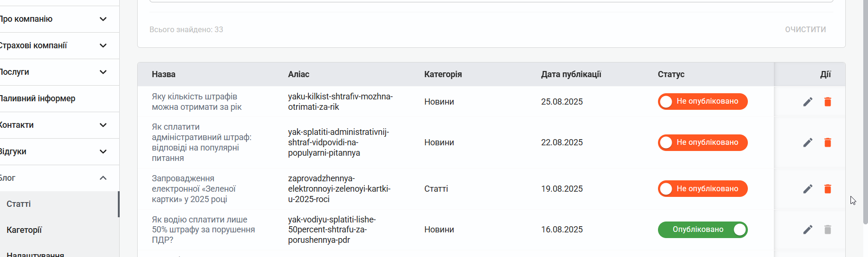Toggle status of the 22.08.2025 article

(702, 142)
